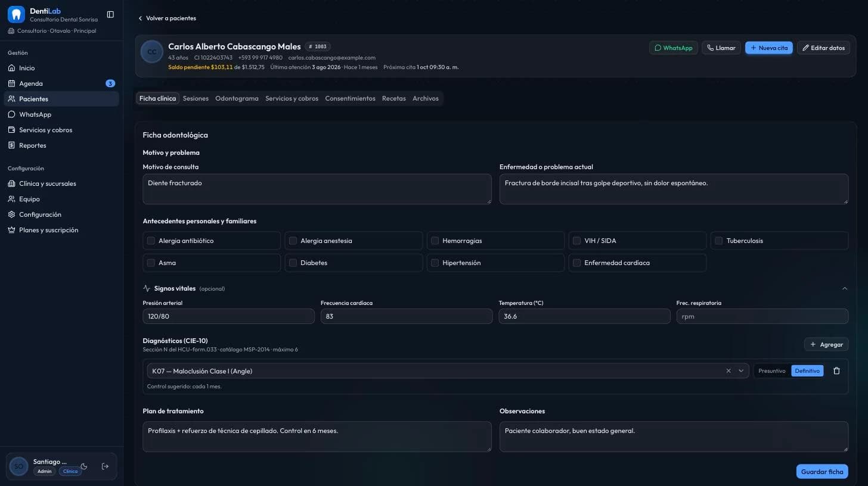Go to WhatsApp in the sidebar

pyautogui.click(x=61, y=114)
